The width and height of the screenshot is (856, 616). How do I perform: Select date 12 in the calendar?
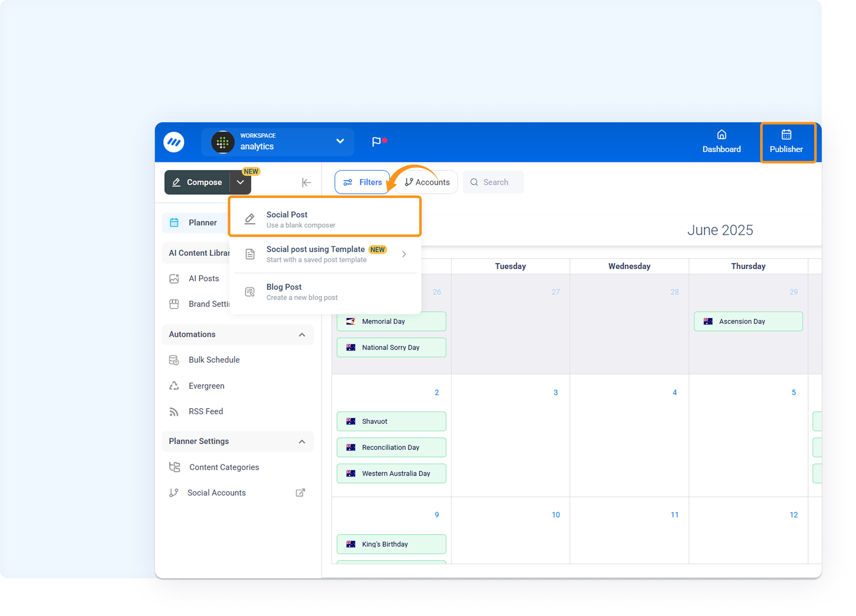(793, 515)
